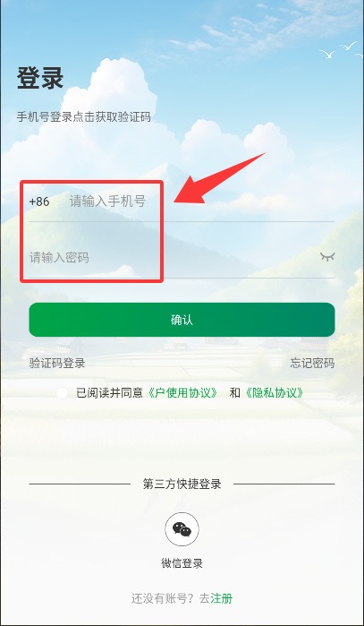Click the 已阅读并同意 agreement text
The height and width of the screenshot is (626, 364).
110,393
